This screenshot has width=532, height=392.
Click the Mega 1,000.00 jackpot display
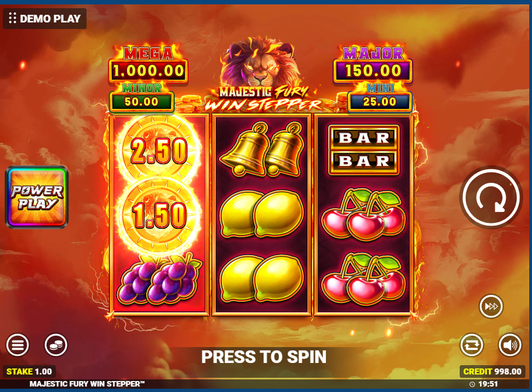coord(148,65)
